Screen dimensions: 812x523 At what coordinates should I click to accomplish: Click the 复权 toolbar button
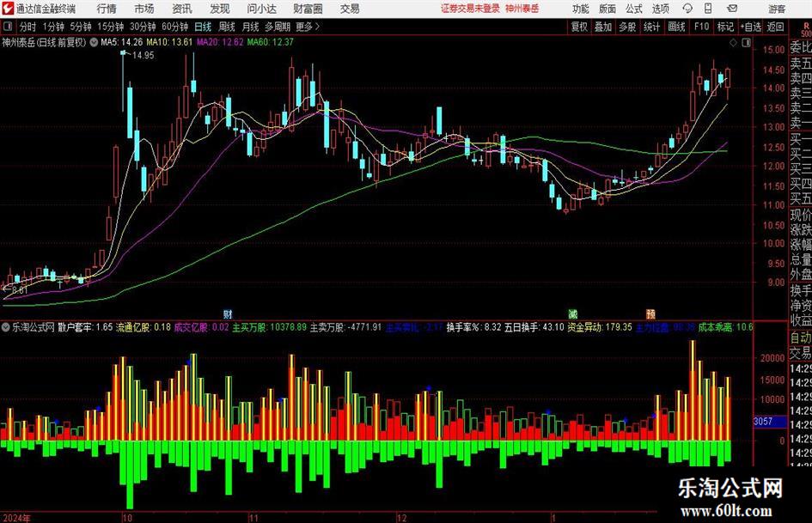579,27
